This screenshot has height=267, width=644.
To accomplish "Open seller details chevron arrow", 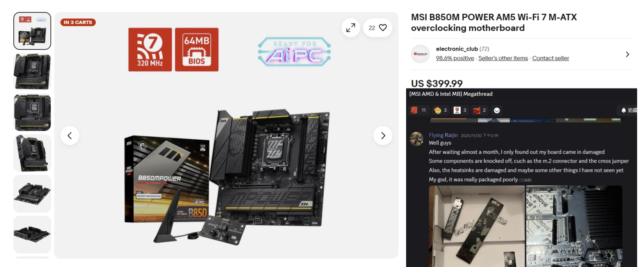I will (x=627, y=54).
